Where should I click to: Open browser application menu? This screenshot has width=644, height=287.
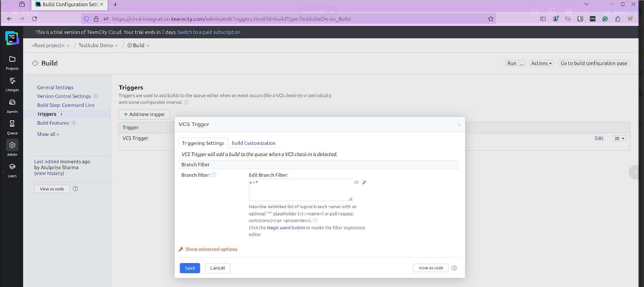click(x=630, y=19)
